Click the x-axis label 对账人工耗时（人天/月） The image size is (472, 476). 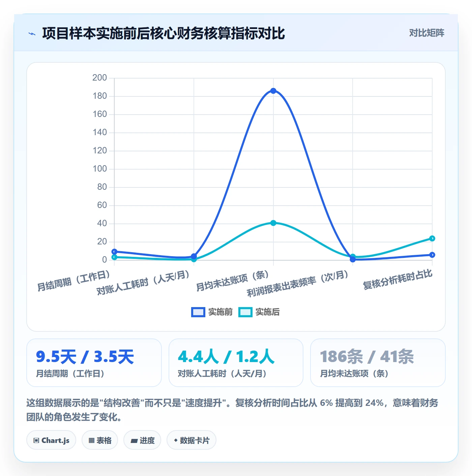(x=143, y=283)
